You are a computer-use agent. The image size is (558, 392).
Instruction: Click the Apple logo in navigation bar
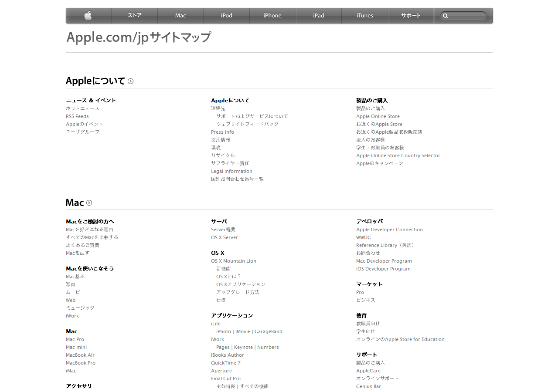tap(88, 16)
